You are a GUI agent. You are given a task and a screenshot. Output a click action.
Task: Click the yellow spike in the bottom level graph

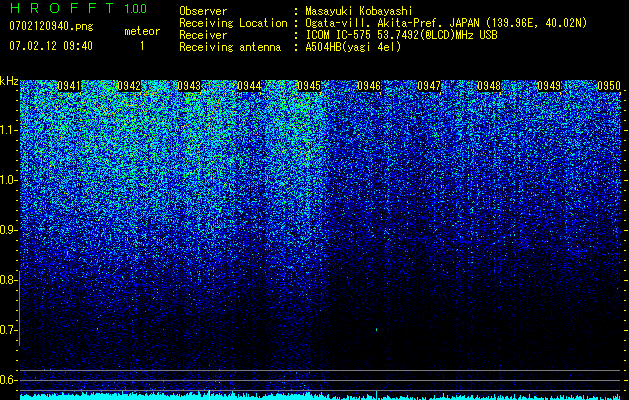pos(209,394)
